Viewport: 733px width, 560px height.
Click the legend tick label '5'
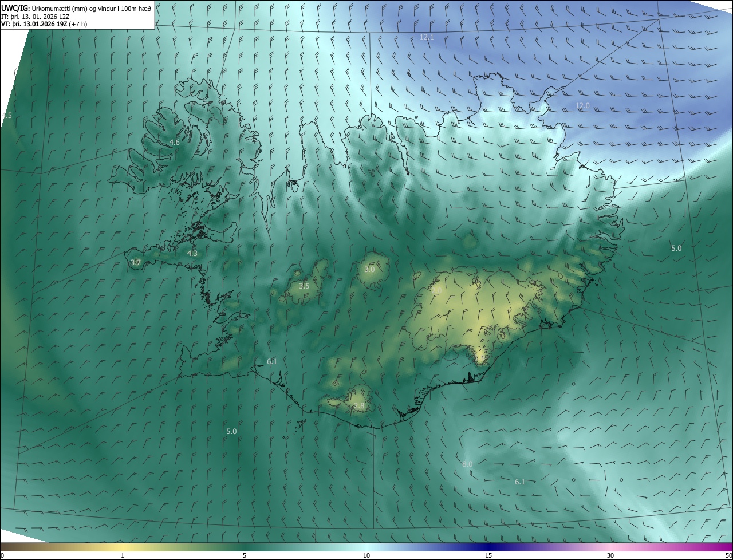click(x=245, y=555)
